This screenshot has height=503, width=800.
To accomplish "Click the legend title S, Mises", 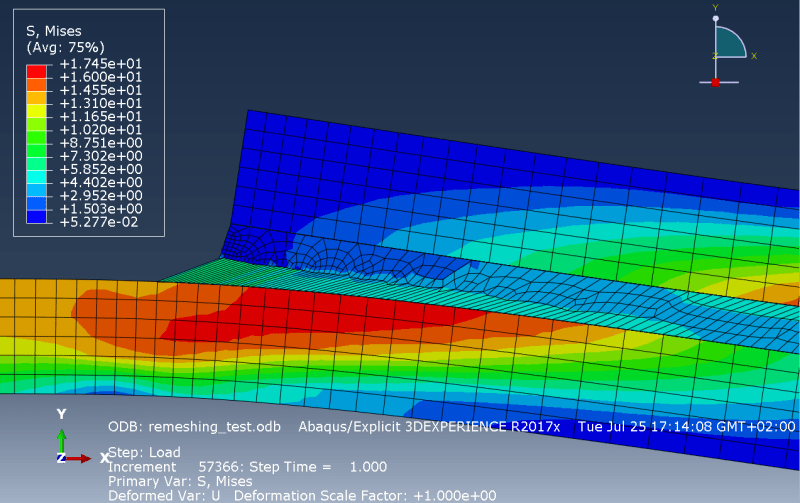I will 54,31.
